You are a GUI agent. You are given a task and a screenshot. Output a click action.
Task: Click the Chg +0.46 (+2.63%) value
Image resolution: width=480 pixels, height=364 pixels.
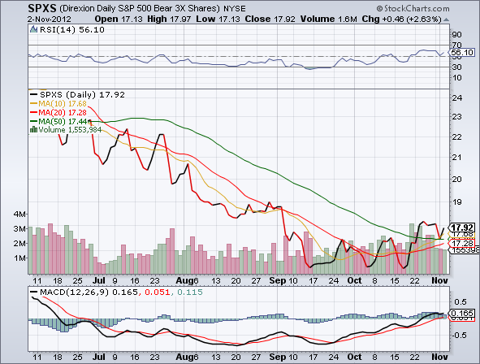(x=402, y=19)
